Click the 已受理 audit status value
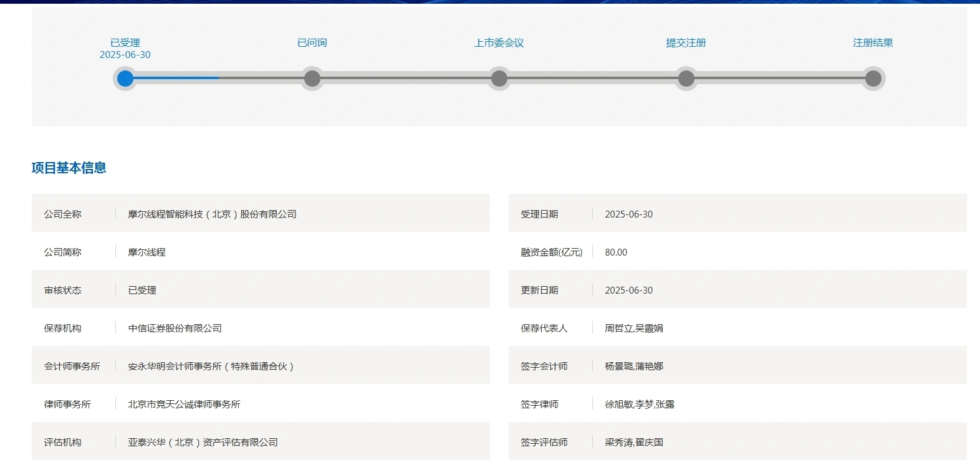 tap(142, 290)
